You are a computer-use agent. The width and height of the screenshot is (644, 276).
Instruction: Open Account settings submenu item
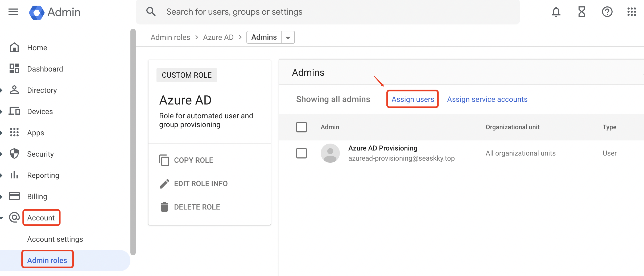point(55,239)
